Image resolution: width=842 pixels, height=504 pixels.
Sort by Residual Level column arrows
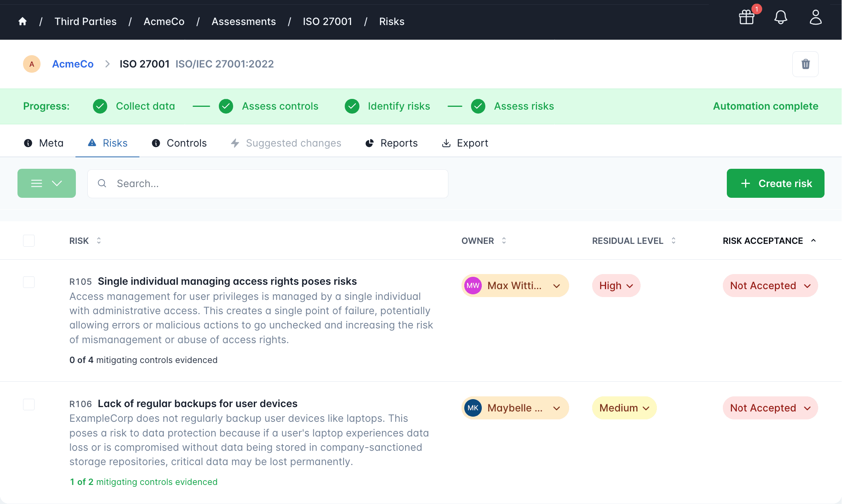point(674,241)
